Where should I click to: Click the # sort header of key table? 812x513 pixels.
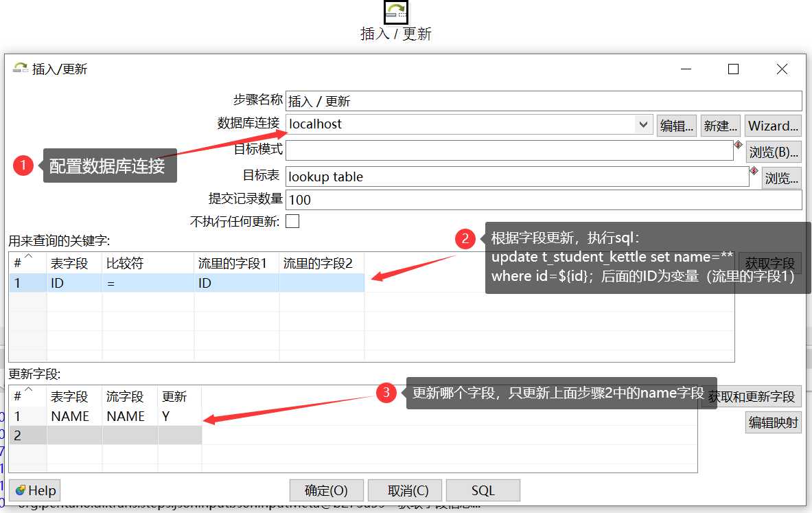[27, 263]
